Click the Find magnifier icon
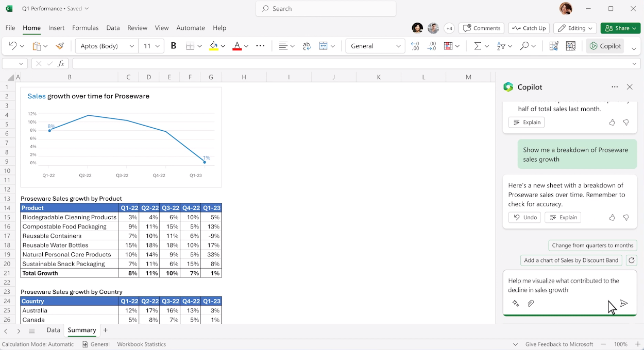This screenshot has width=644, height=350. [524, 46]
